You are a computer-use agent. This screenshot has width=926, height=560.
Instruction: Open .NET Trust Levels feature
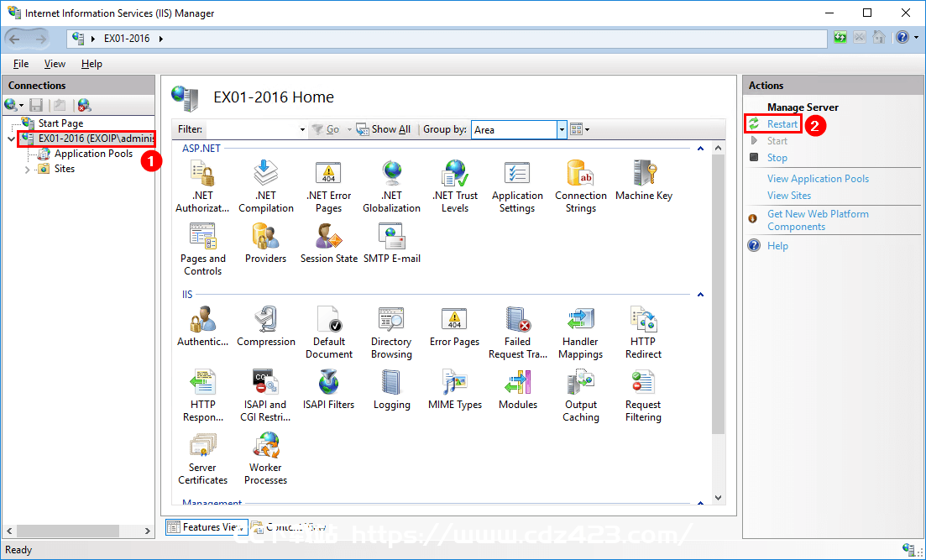coord(455,186)
